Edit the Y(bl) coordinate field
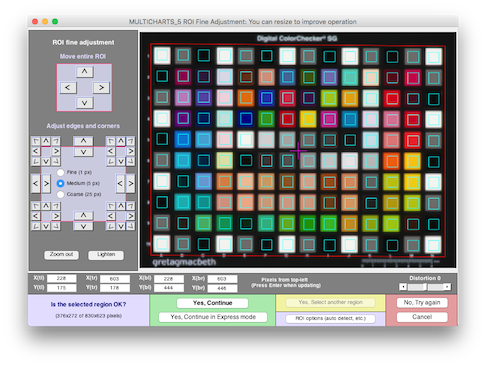Screen dimensions: 486x366 pyautogui.click(x=169, y=288)
